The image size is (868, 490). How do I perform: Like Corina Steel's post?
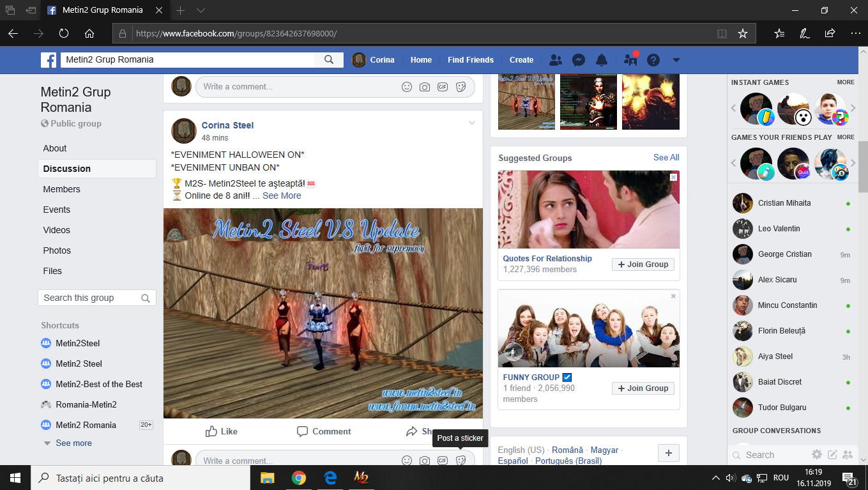tap(222, 431)
